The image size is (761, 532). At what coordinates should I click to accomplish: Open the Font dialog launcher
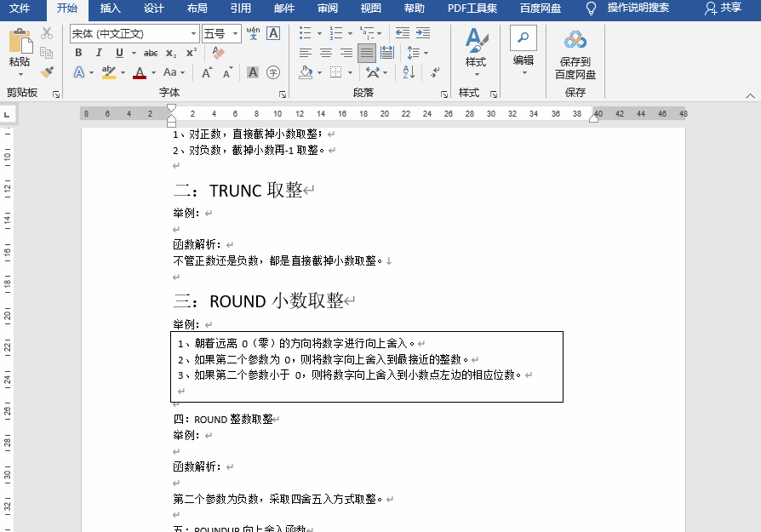click(283, 94)
